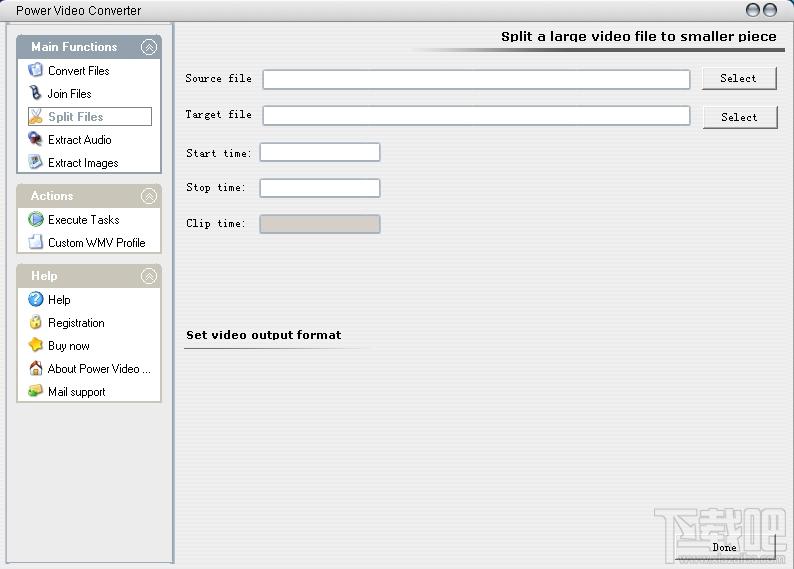Click the Main Functions panel header
This screenshot has width=794, height=569.
(x=89, y=47)
